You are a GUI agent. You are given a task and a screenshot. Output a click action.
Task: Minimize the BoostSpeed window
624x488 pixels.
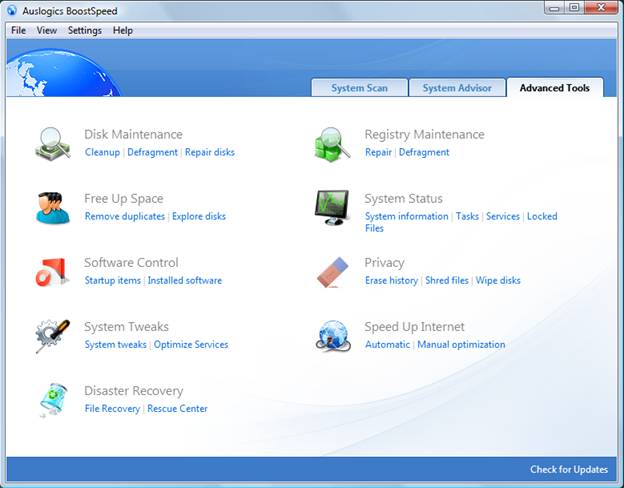pos(555,8)
